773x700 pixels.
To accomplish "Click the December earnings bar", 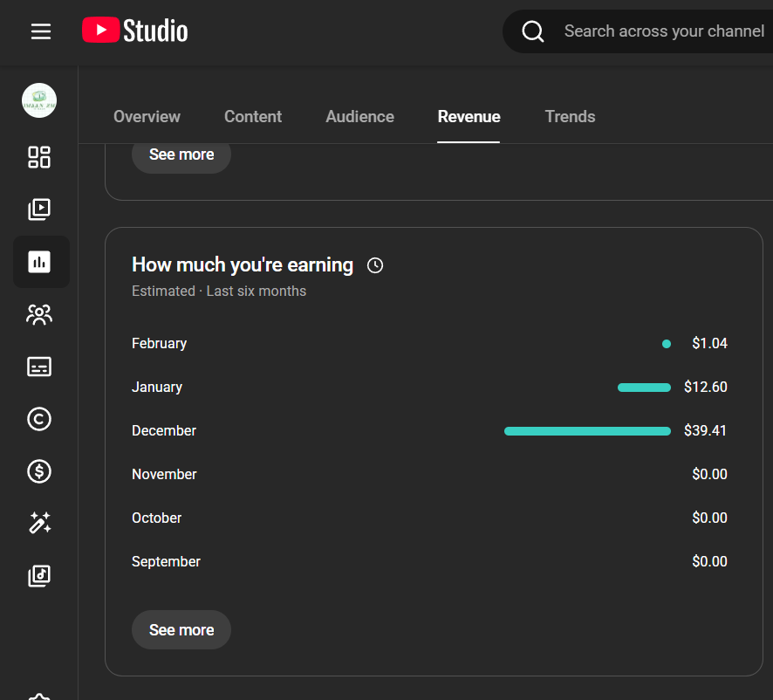I will (587, 431).
